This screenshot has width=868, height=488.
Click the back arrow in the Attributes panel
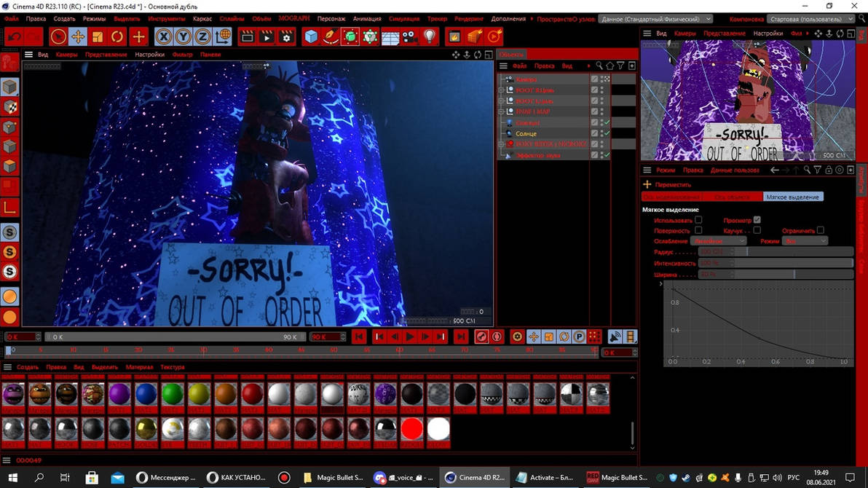775,170
